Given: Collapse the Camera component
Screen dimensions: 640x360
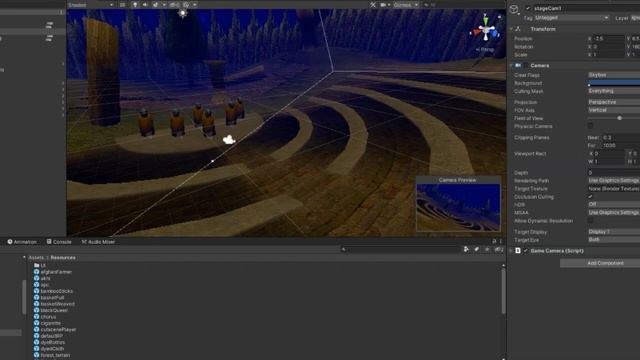Looking at the screenshot, I should pos(511,65).
